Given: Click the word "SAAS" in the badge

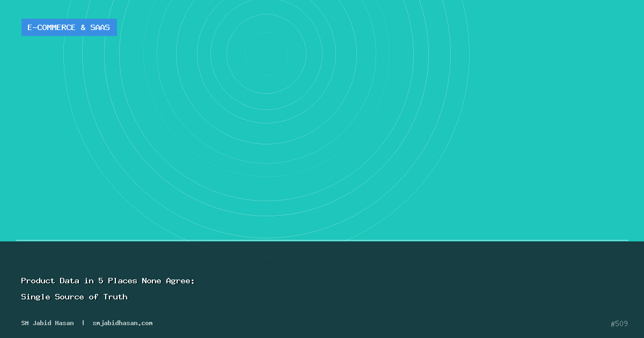Looking at the screenshot, I should coord(100,27).
